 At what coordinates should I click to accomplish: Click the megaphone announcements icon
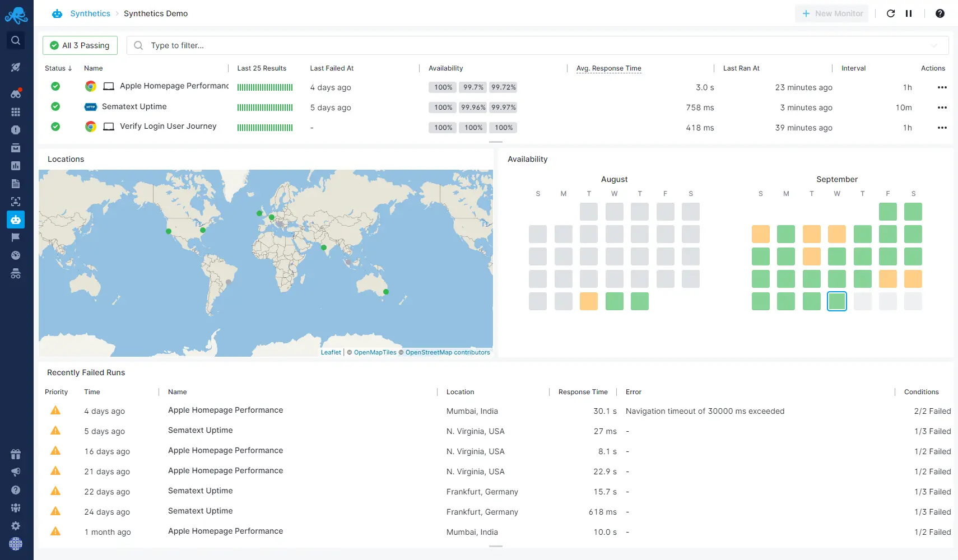click(x=16, y=472)
